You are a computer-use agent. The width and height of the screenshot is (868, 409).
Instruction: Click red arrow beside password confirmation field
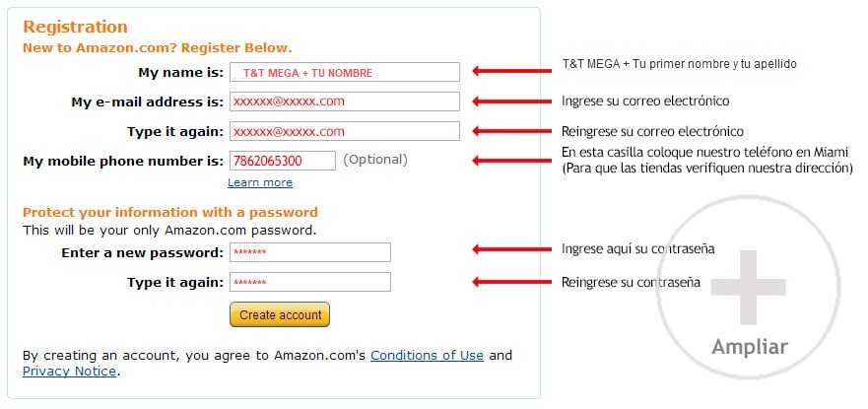[511, 282]
